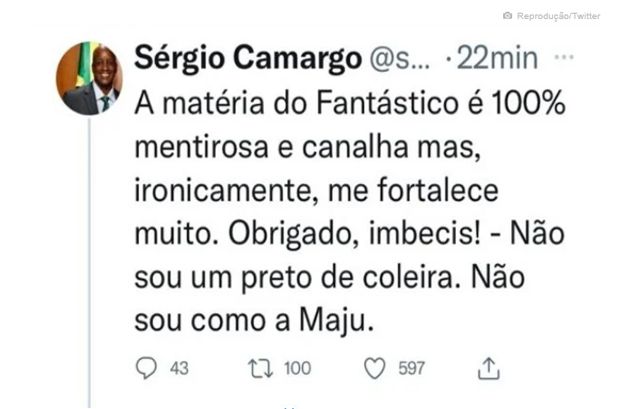This screenshot has width=620, height=409.
Task: Click the Reprodução/Twitter credit text
Action: pos(558,16)
